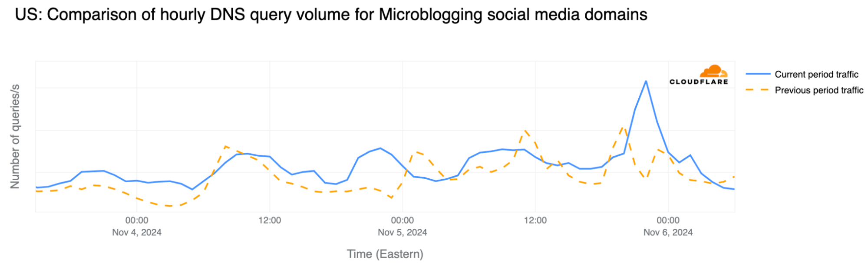Click the tallest peak of the blue line
This screenshot has width=868, height=263.
click(x=646, y=81)
